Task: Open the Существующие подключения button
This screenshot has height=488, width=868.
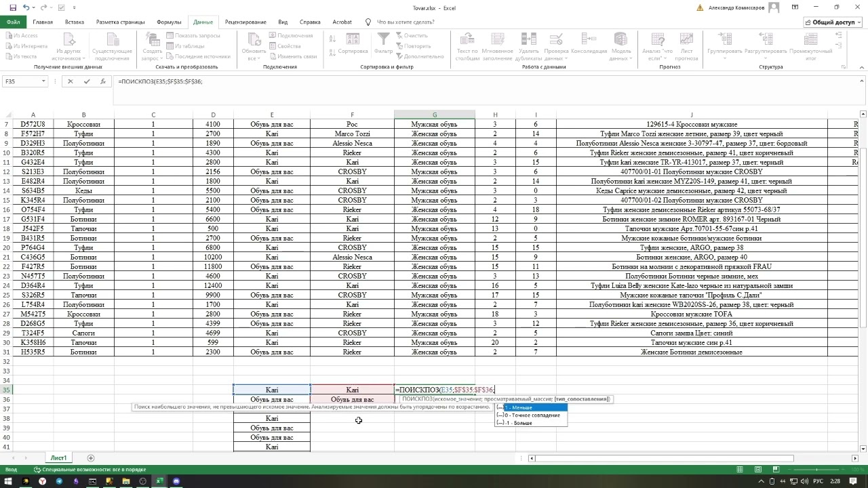Action: (112, 46)
